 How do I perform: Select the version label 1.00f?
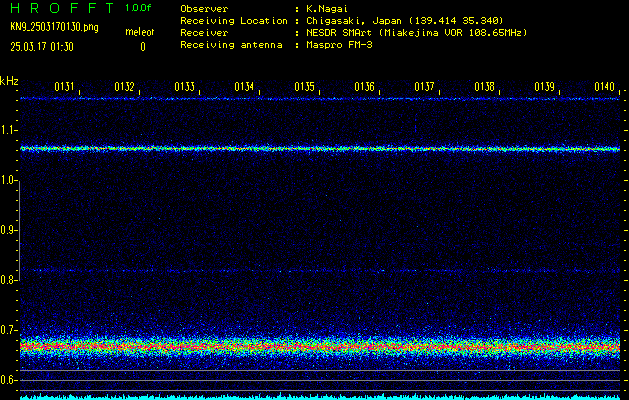pos(138,8)
